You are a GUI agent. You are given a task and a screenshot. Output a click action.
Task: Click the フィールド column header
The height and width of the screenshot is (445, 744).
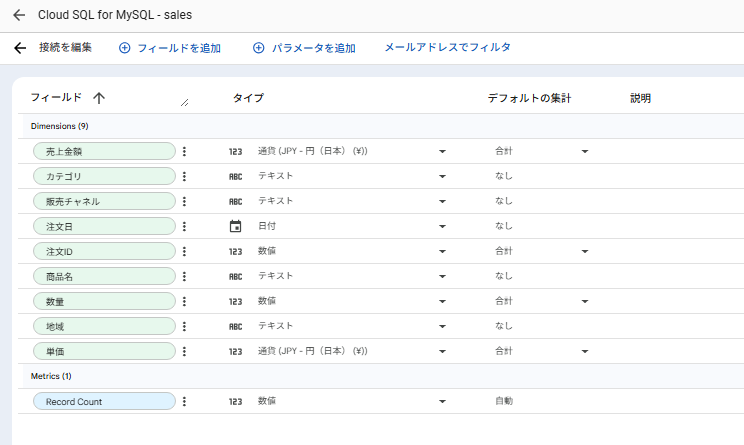pyautogui.click(x=56, y=98)
